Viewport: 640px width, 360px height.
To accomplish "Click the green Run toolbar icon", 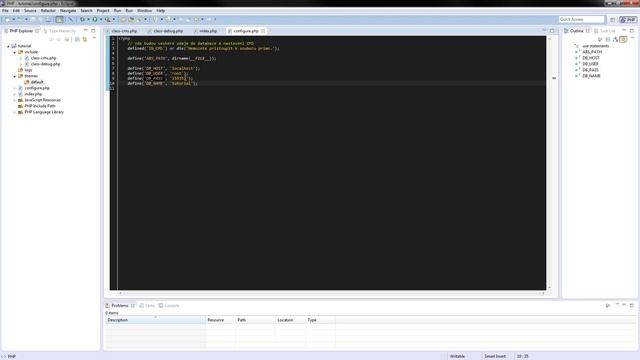I will pos(95,19).
